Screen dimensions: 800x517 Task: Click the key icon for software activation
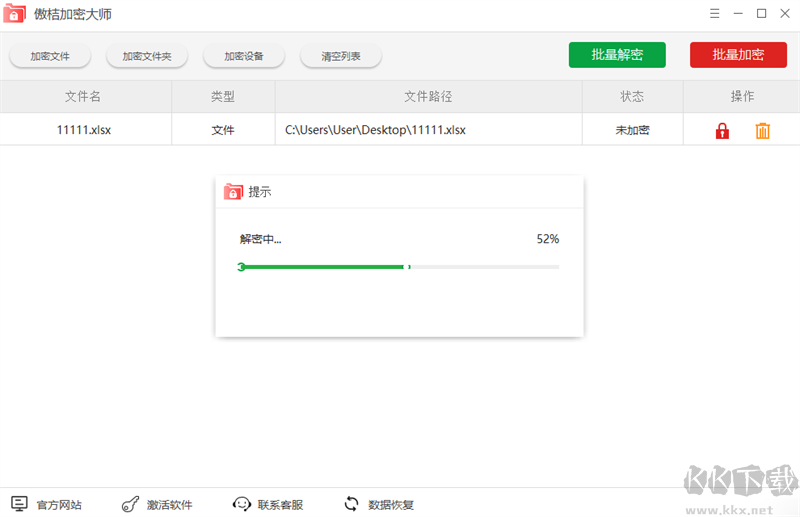click(x=130, y=504)
